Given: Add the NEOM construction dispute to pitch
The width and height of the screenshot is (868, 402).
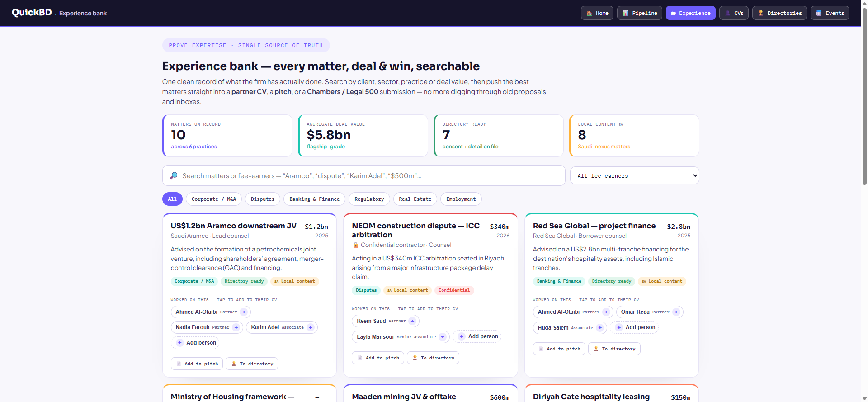Looking at the screenshot, I should [378, 358].
